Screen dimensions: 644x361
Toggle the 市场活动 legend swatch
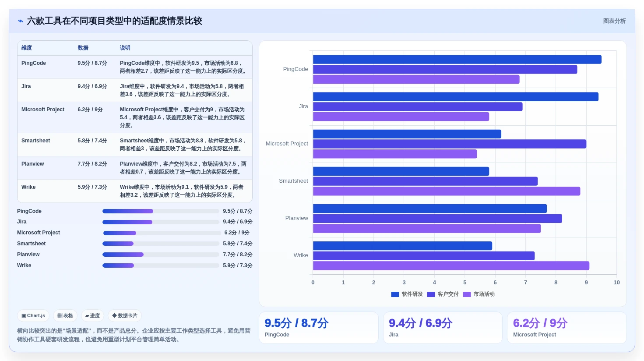click(467, 294)
